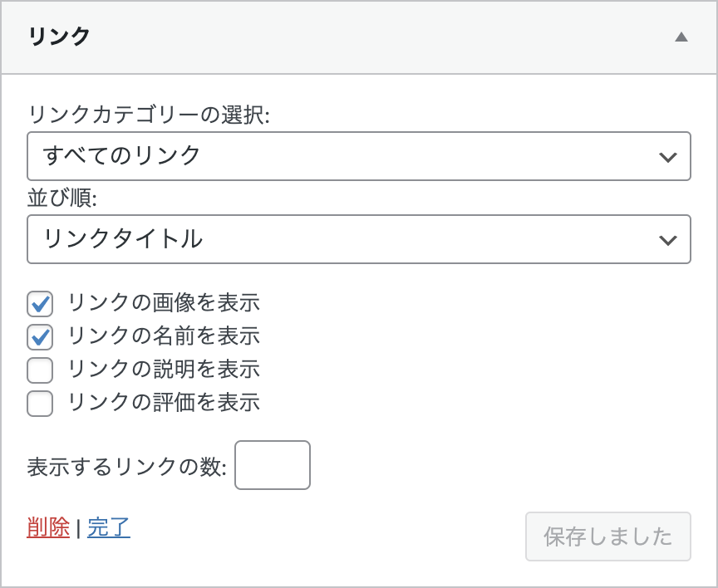
Task: Collapse the リンク widget with the triangle icon
Action: (x=681, y=37)
